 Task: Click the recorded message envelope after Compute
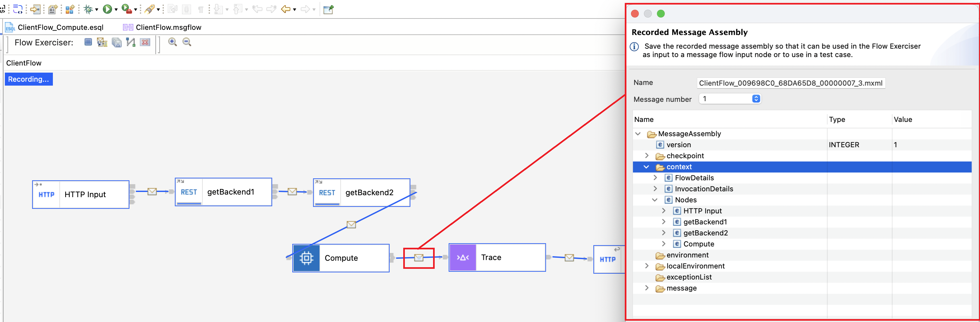click(x=418, y=258)
